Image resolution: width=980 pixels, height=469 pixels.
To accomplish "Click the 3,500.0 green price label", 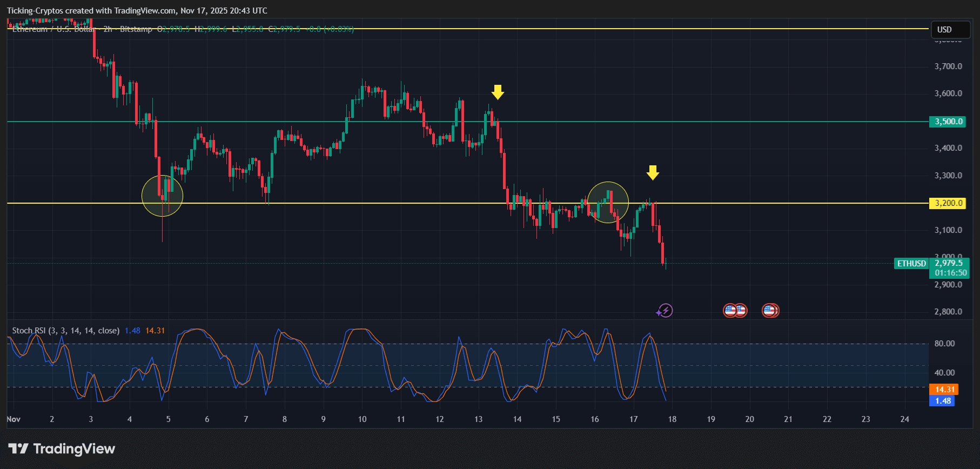I will pyautogui.click(x=949, y=122).
